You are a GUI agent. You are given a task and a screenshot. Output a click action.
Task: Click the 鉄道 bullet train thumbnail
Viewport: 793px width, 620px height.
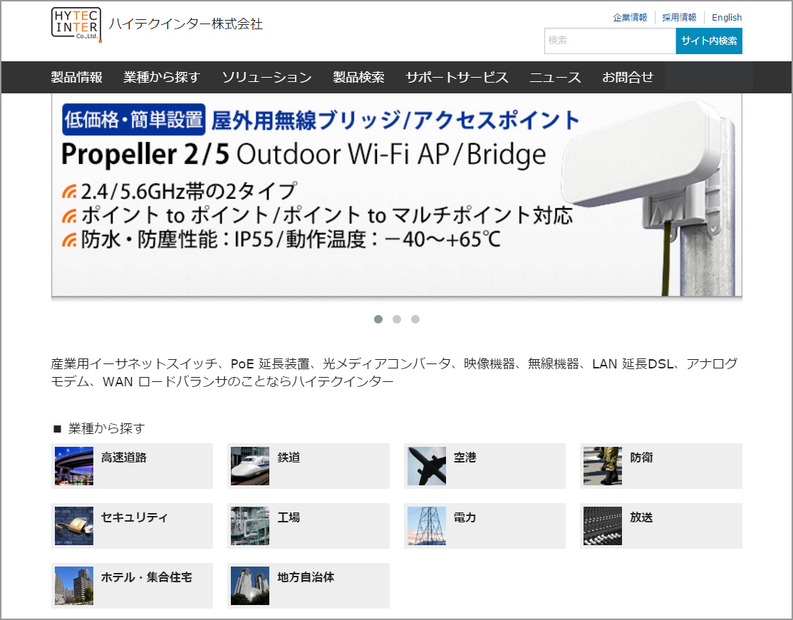point(250,466)
